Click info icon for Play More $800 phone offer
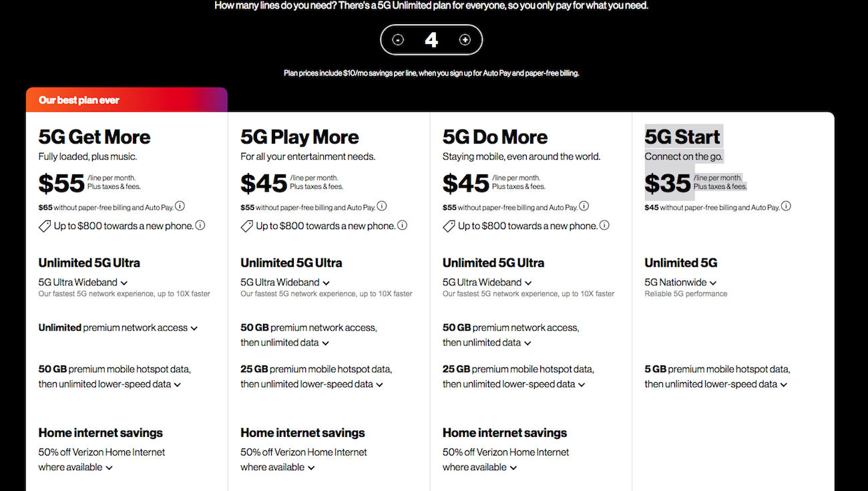 pyautogui.click(x=403, y=225)
